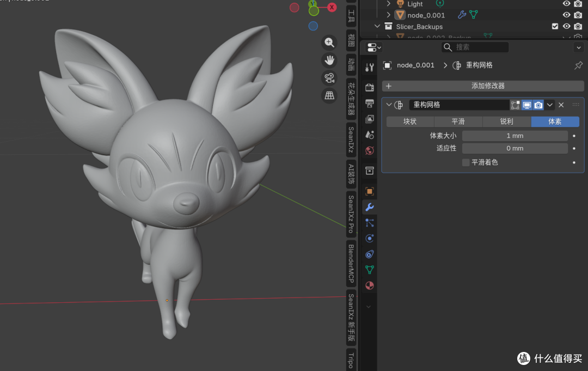
Task: Expand the Light item in outliner
Action: coord(389,4)
